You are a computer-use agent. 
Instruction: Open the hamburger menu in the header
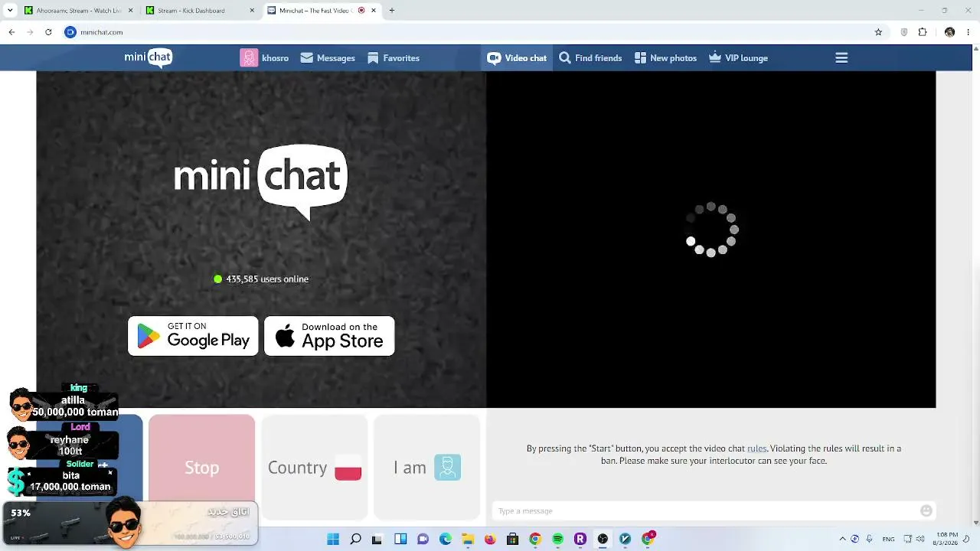[841, 58]
